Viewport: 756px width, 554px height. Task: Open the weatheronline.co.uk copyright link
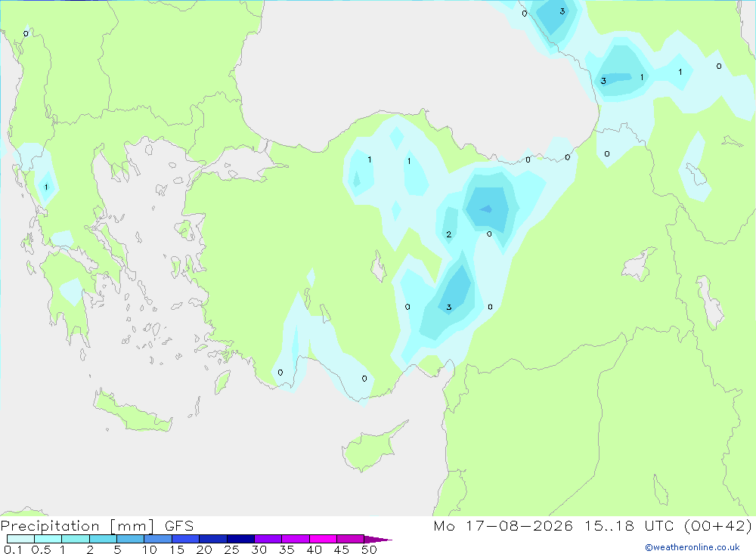(x=692, y=547)
